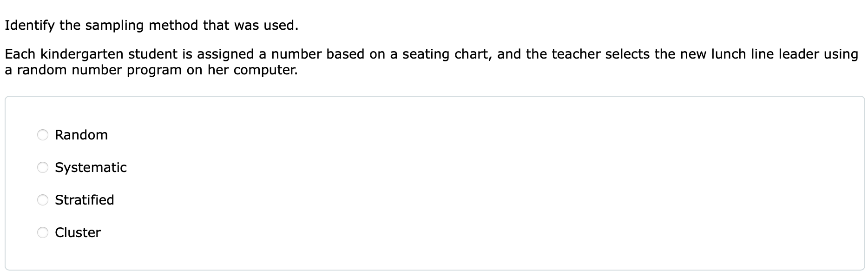Click the circle next to Stratified
The image size is (868, 278).
tap(43, 200)
